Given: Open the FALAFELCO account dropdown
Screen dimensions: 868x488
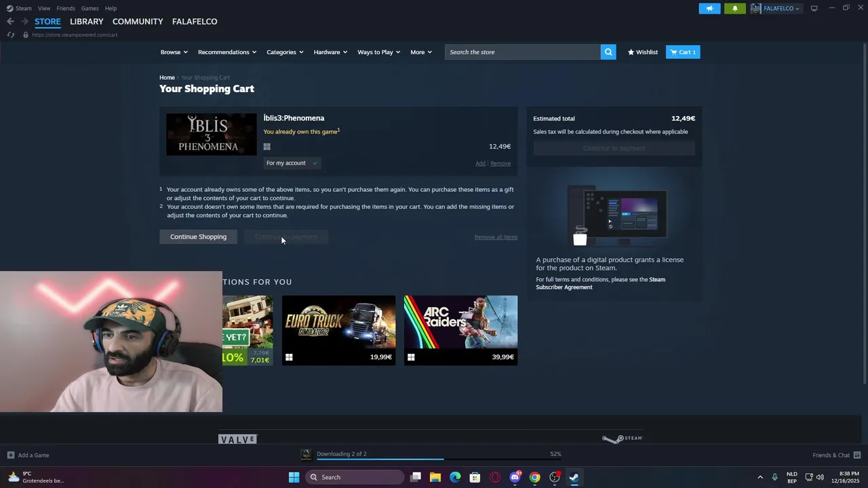Looking at the screenshot, I should pos(781,8).
